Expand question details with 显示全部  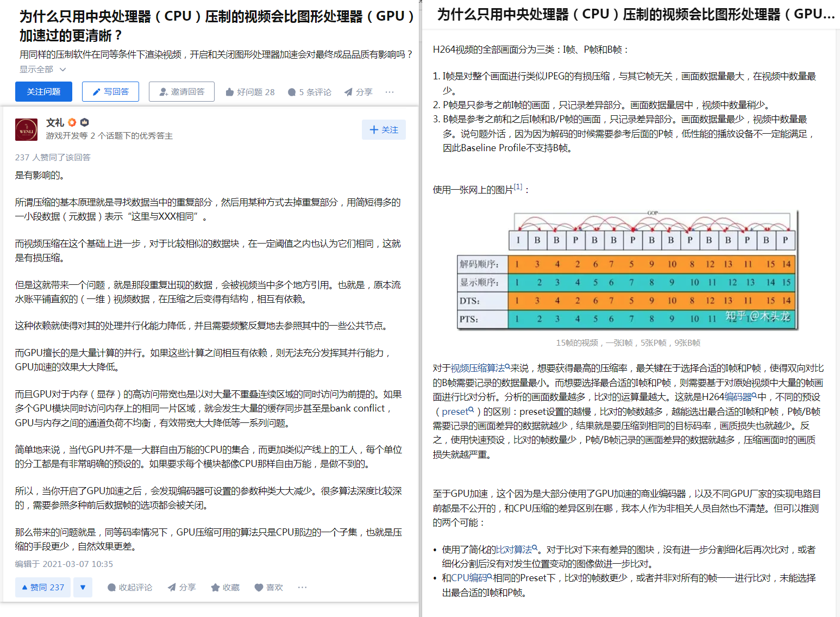pos(43,70)
